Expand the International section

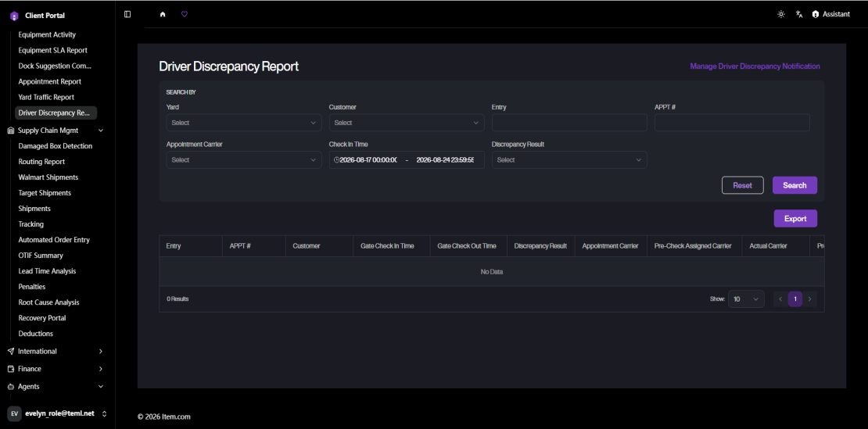[x=101, y=351]
